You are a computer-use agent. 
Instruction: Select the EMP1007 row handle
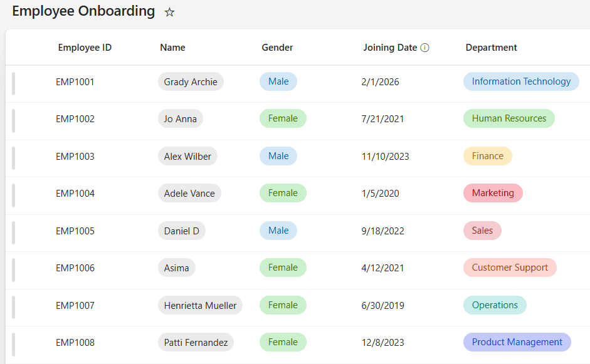[x=14, y=307]
